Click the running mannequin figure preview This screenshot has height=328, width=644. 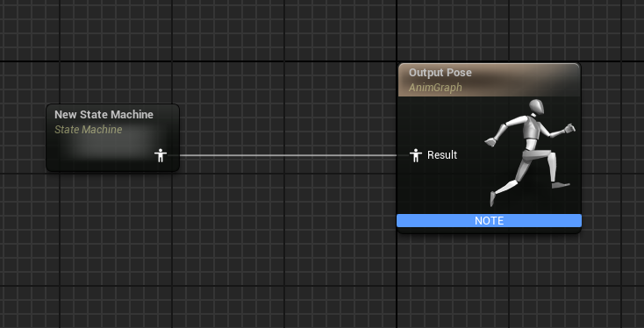click(x=530, y=153)
